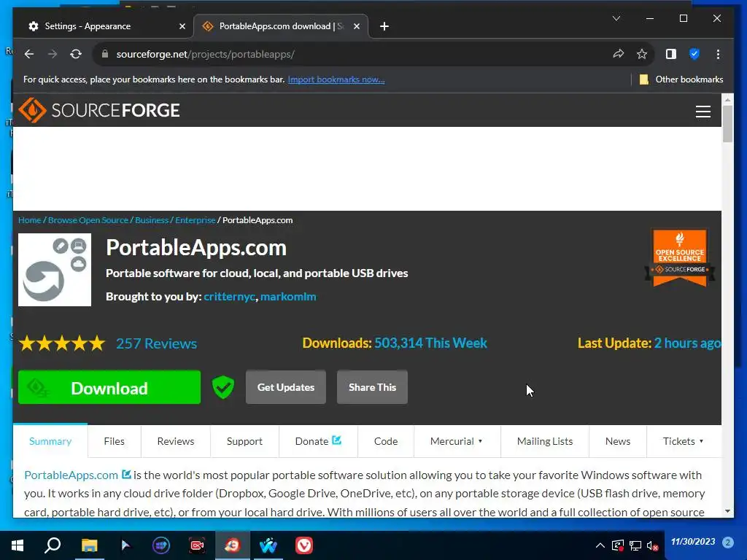Click the network tray icon
747x560 pixels.
point(635,545)
